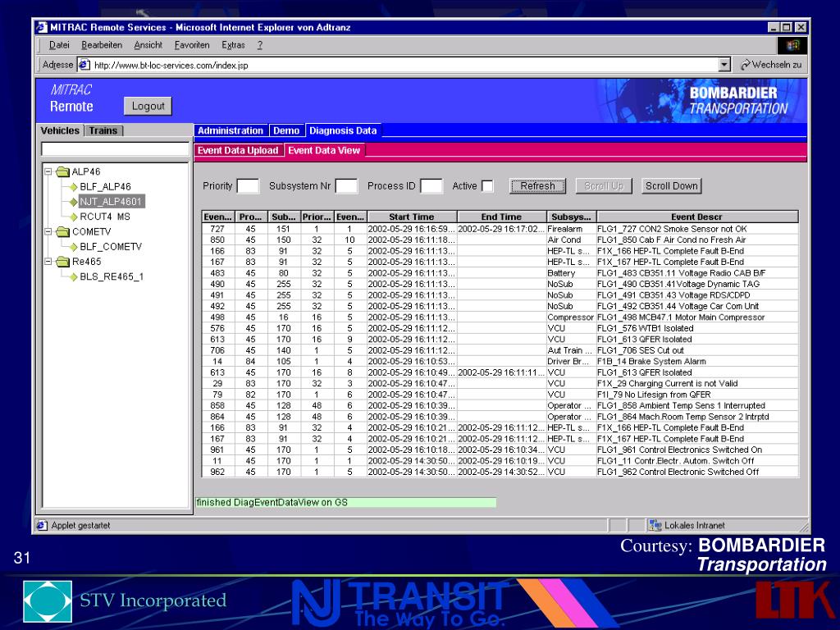
Task: Click the Scroll Down button
Action: (x=671, y=186)
